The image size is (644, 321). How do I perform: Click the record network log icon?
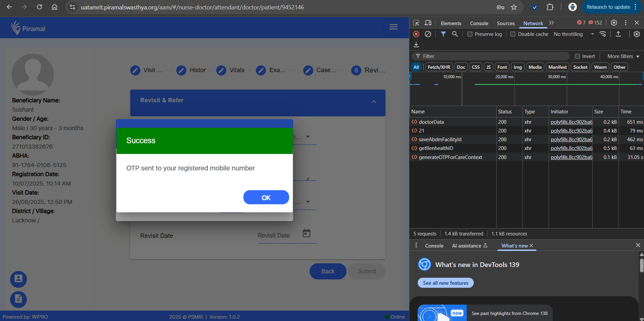coord(416,34)
